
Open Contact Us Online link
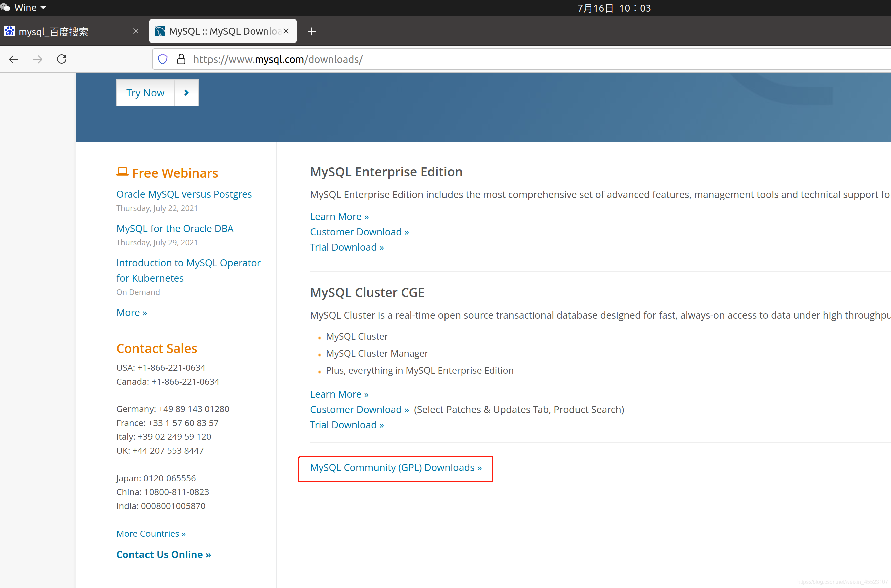tap(164, 554)
